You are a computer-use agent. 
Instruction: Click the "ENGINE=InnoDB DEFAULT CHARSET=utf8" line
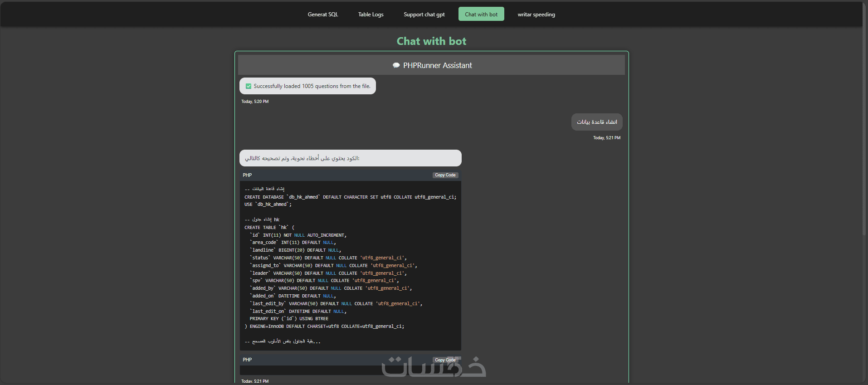(x=324, y=327)
